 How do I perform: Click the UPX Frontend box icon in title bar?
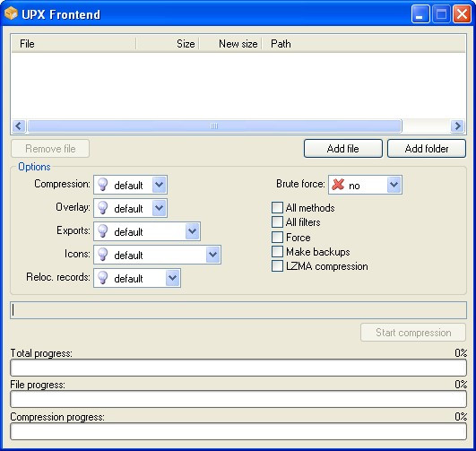11,13
